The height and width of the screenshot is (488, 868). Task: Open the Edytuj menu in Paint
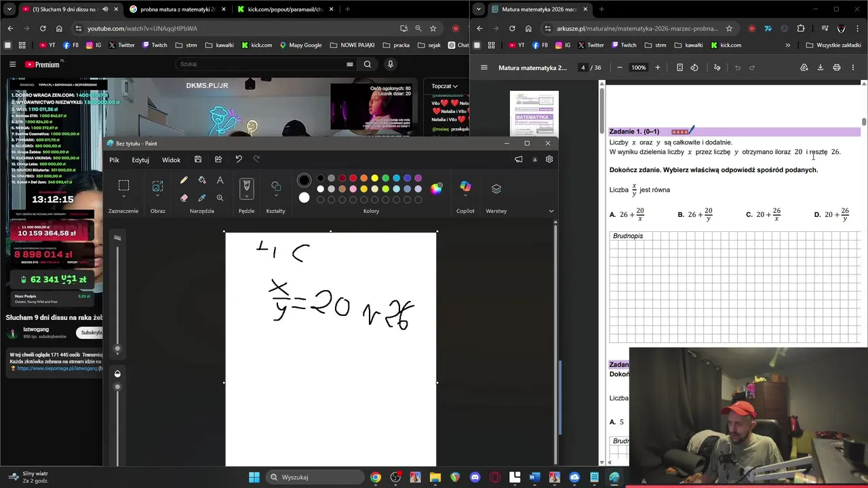140,160
